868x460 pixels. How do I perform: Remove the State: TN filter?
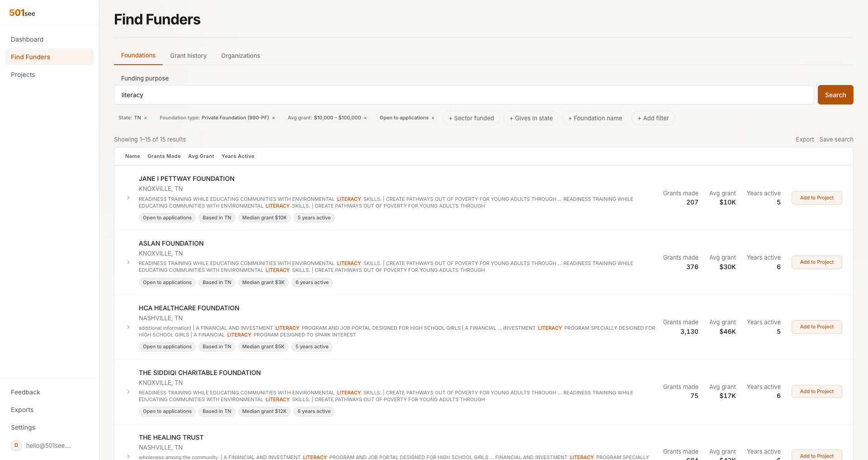146,118
